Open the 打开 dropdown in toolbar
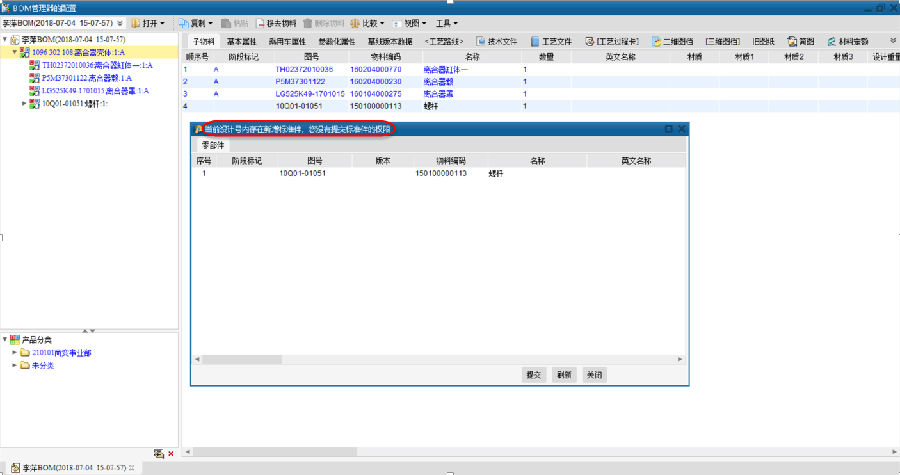 pos(147,22)
